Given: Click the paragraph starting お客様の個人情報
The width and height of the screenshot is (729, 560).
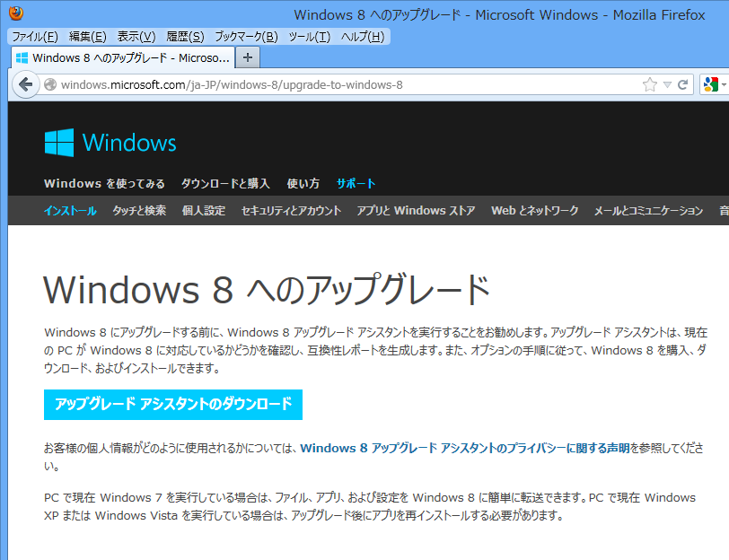Looking at the screenshot, I should (x=373, y=457).
